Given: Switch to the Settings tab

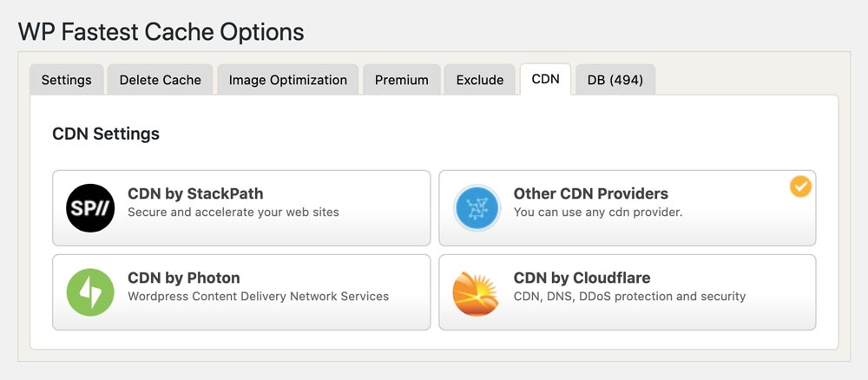Looking at the screenshot, I should click(67, 80).
